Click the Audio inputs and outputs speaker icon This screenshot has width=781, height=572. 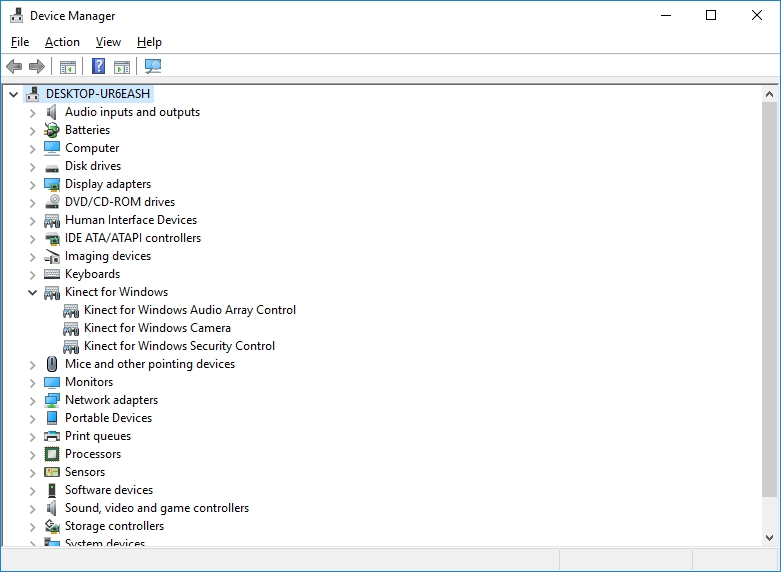pos(52,112)
